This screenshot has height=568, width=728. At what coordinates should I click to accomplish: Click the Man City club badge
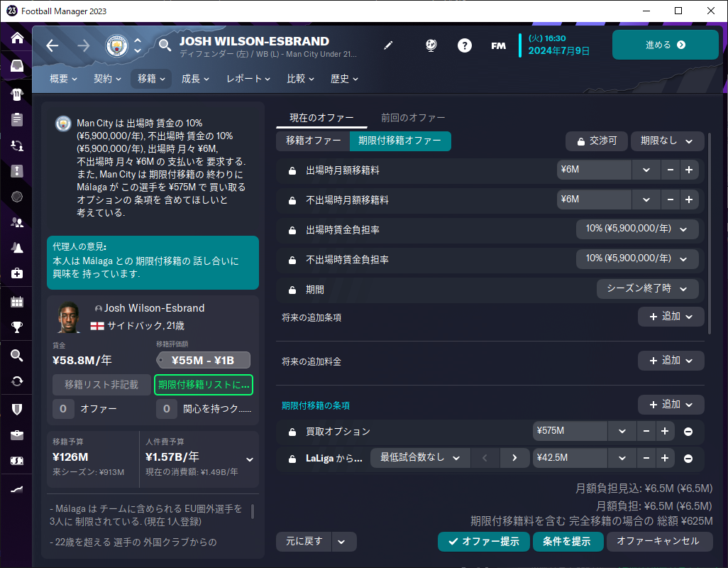116,45
